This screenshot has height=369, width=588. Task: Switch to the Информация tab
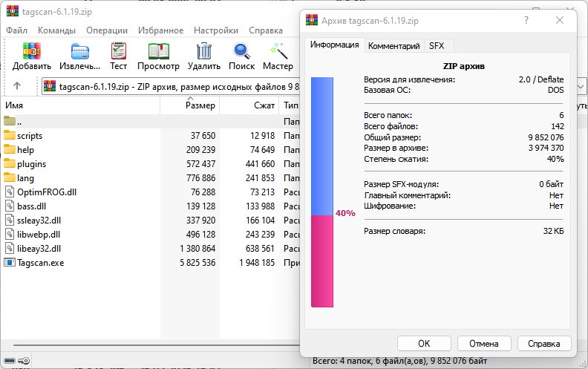[335, 45]
